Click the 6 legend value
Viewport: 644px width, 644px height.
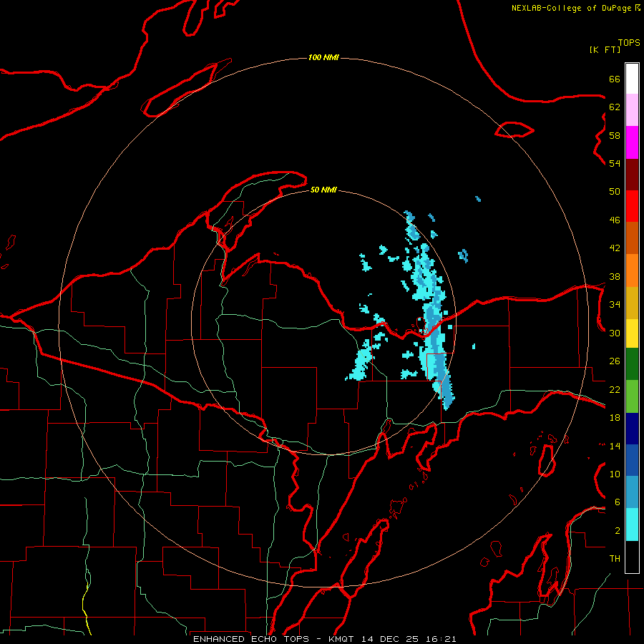tap(618, 502)
